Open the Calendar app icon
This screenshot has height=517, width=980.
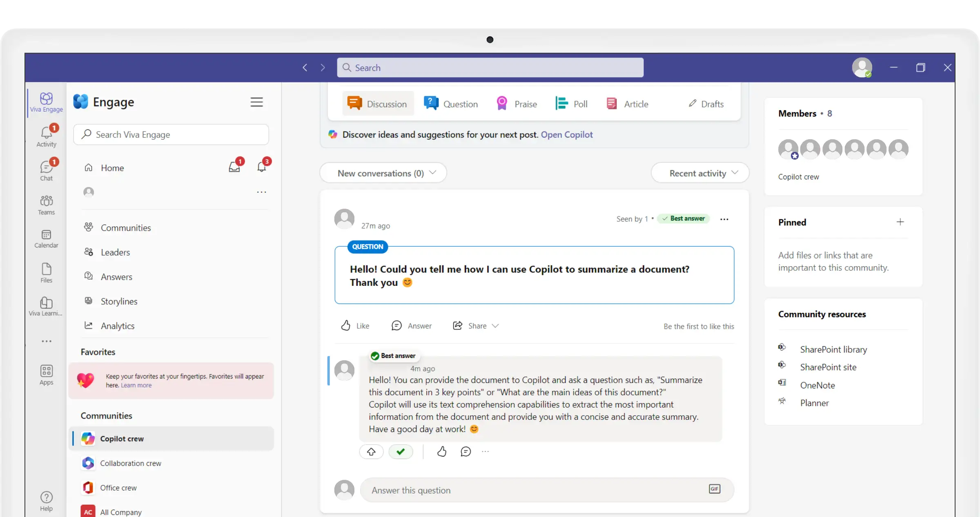[46, 238]
